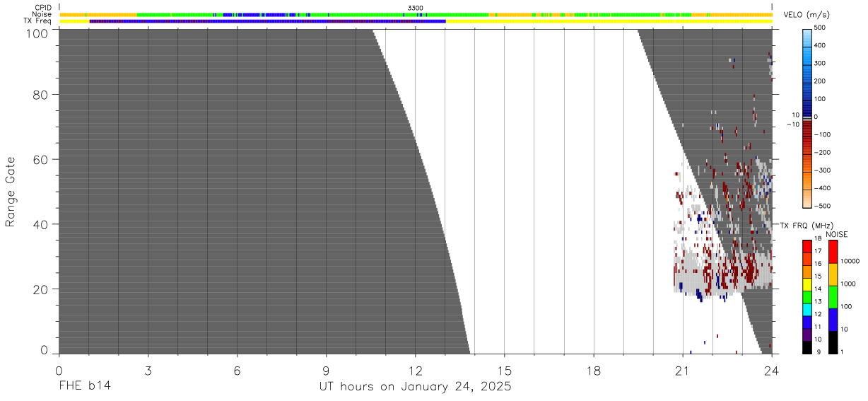Image resolution: width=868 pixels, height=401 pixels.
Task: Pick the green swatch in the NOISE legend
Action: pos(833,297)
